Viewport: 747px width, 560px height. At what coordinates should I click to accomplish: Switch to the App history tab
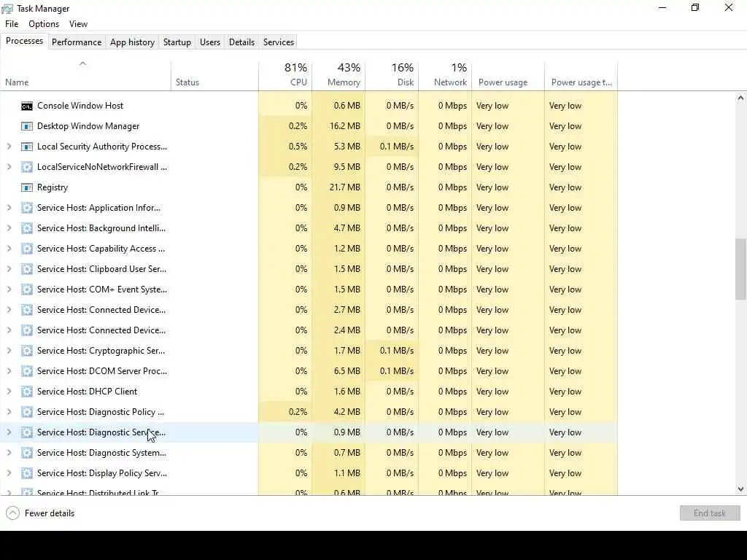point(133,42)
